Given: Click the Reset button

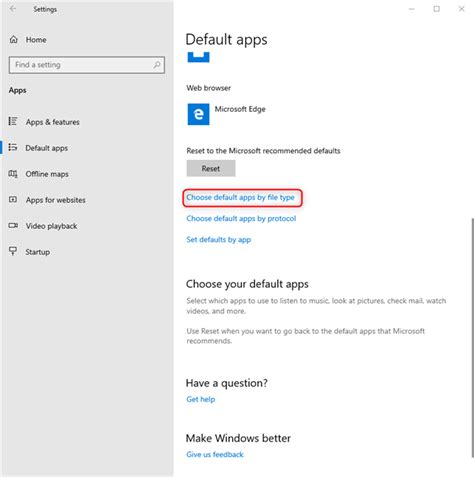Looking at the screenshot, I should pos(211,168).
